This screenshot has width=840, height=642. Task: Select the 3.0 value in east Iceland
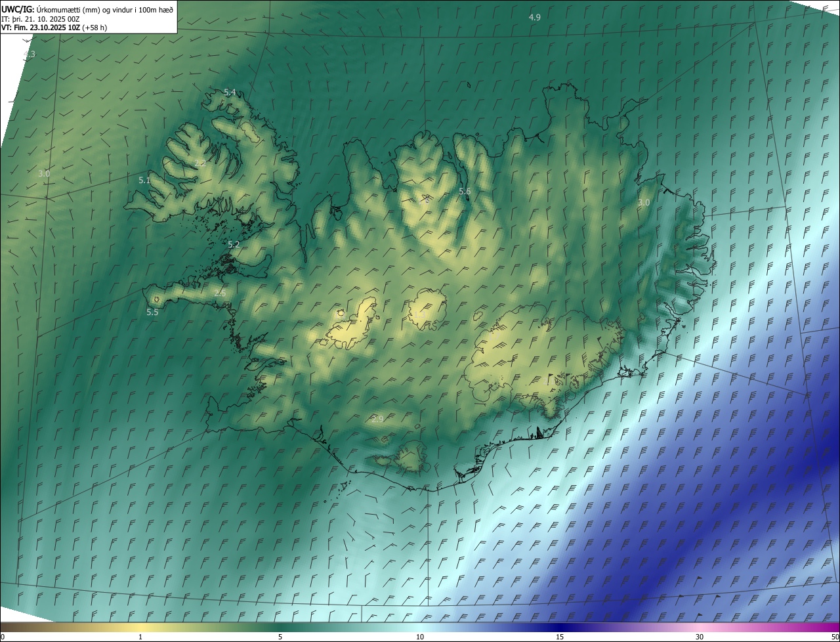click(x=644, y=203)
